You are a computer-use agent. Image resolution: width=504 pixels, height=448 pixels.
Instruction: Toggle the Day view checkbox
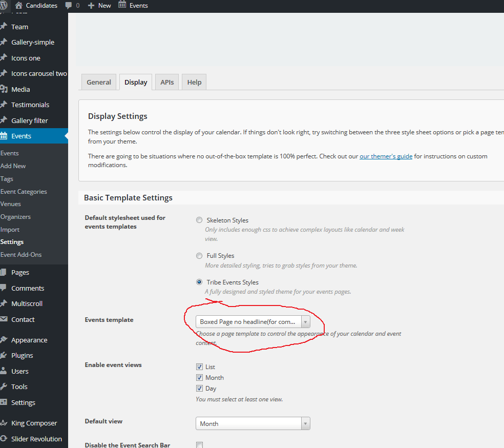(199, 389)
